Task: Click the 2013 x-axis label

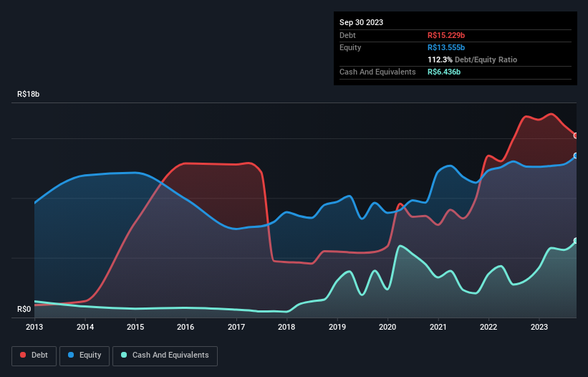Action: click(x=34, y=327)
